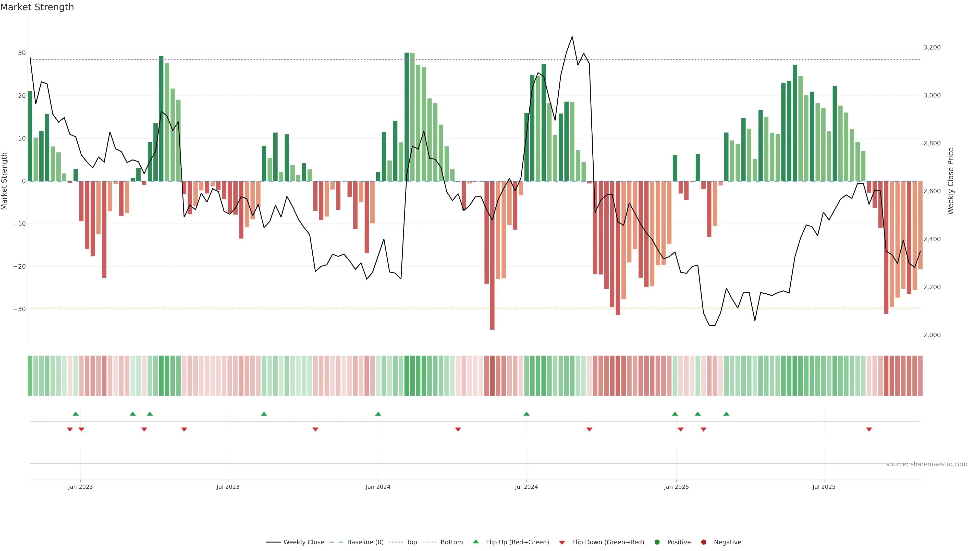Click the Negative red circle legend icon
Image resolution: width=980 pixels, height=551 pixels.
pyautogui.click(x=703, y=542)
